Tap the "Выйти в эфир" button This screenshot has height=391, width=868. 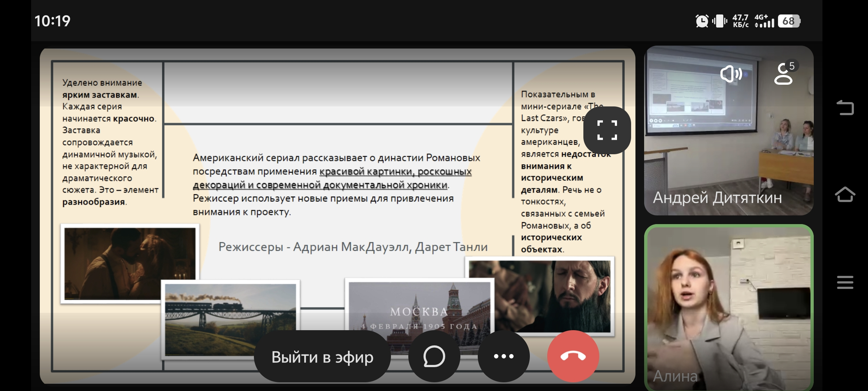[322, 357]
